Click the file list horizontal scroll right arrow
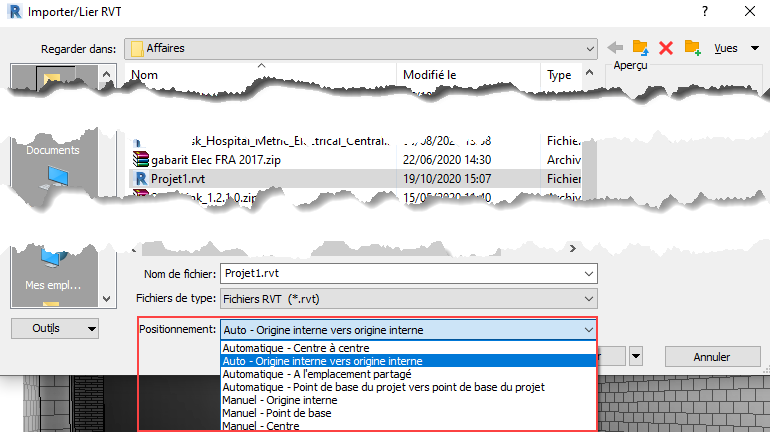 pyautogui.click(x=573, y=248)
